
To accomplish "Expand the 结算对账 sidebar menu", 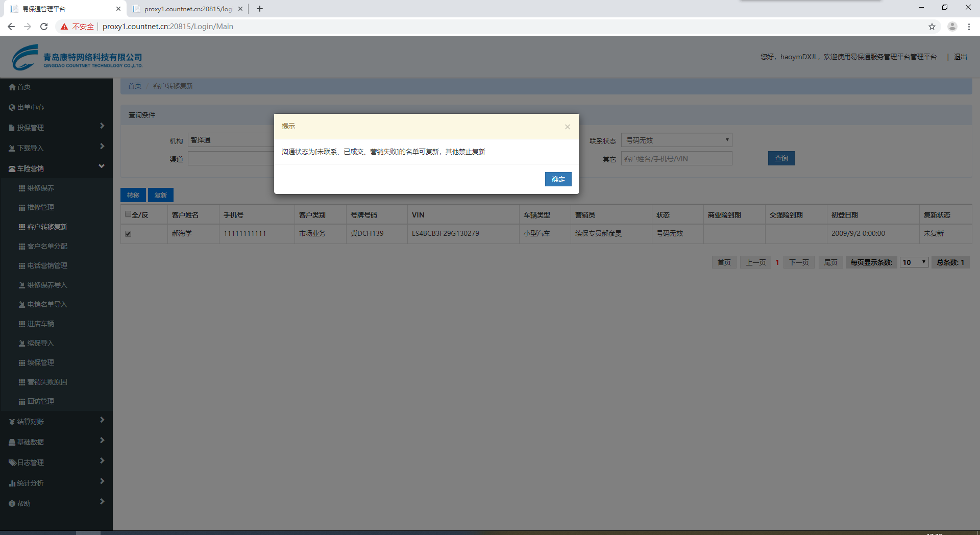I will pos(56,422).
